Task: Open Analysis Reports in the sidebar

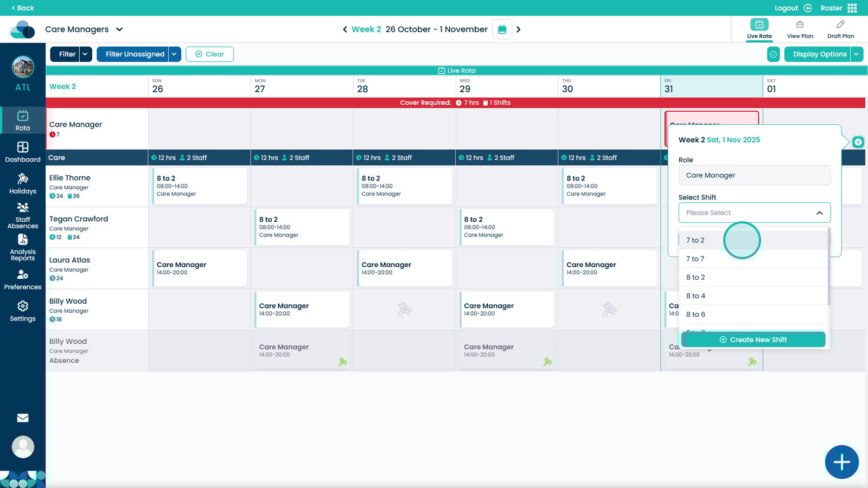Action: coord(23,247)
